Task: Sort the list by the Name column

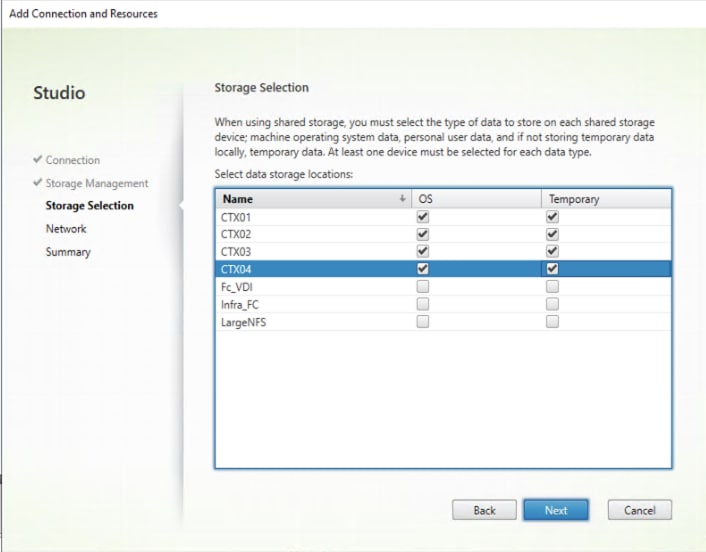Action: (x=314, y=199)
